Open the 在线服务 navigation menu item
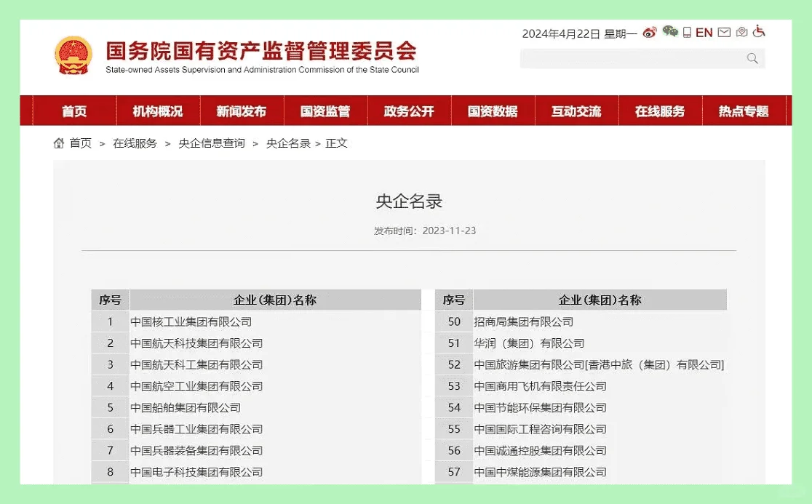Image resolution: width=812 pixels, height=504 pixels. pos(660,111)
